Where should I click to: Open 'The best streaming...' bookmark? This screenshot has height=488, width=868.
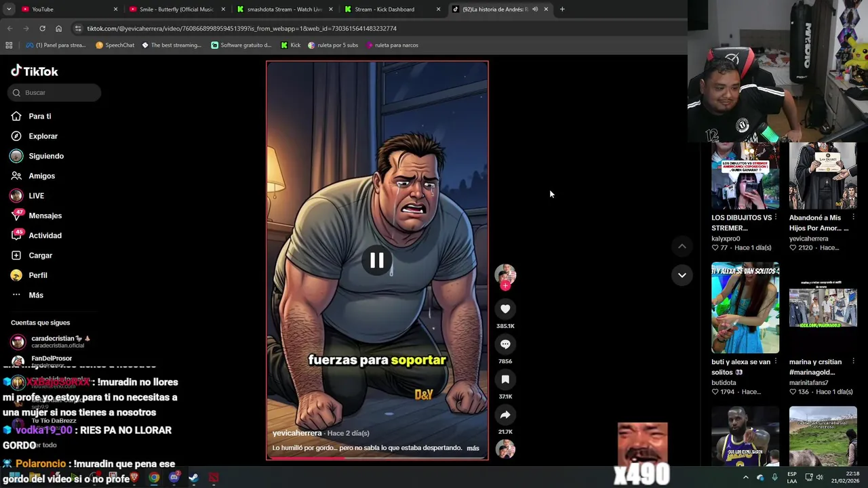[172, 45]
